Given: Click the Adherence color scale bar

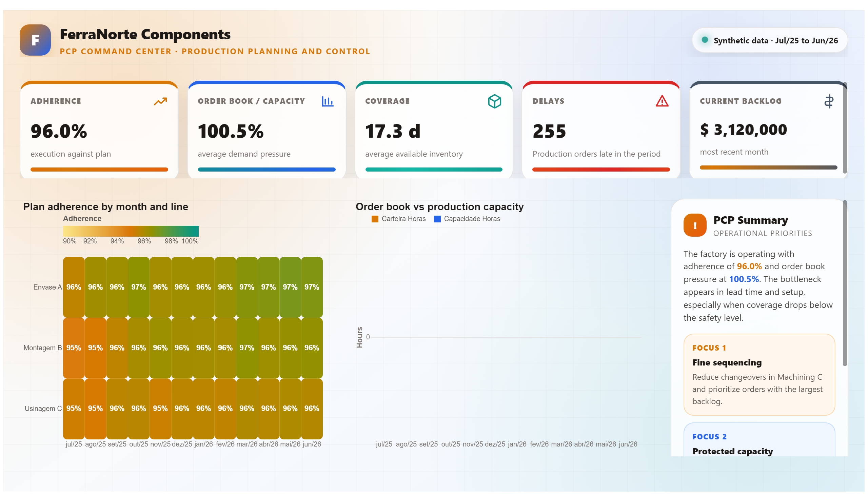Looking at the screenshot, I should click(131, 231).
